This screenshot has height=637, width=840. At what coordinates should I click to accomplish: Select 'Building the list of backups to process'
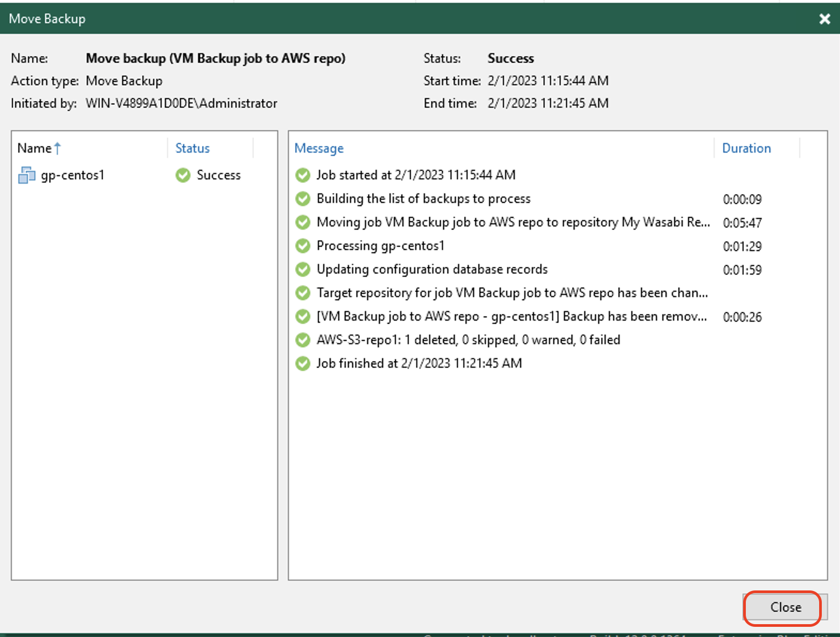point(423,199)
